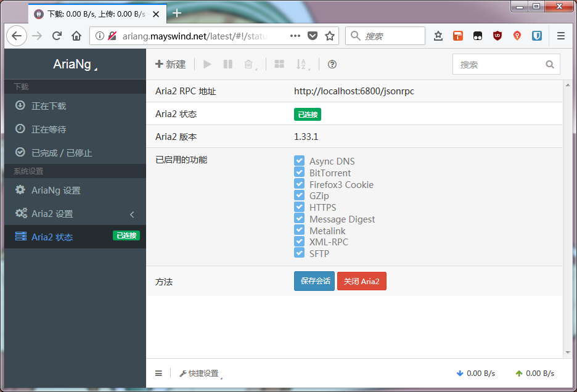Click the New task plus button

click(170, 65)
